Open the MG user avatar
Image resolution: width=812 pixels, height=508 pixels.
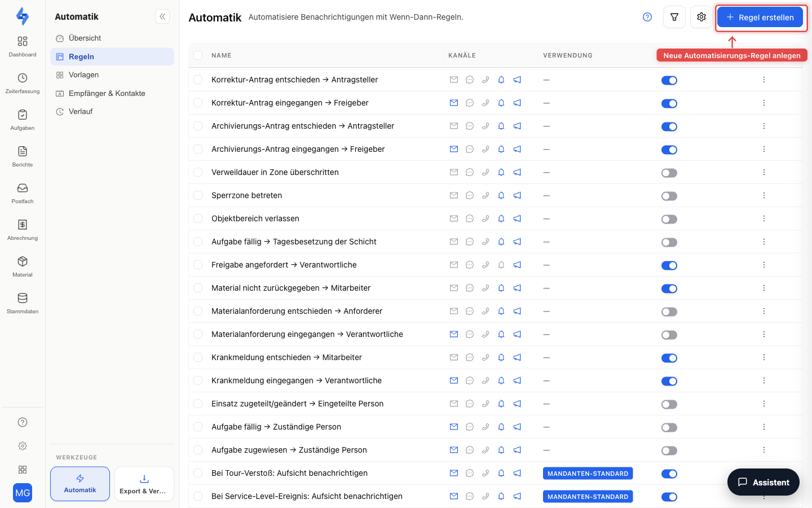tap(23, 493)
